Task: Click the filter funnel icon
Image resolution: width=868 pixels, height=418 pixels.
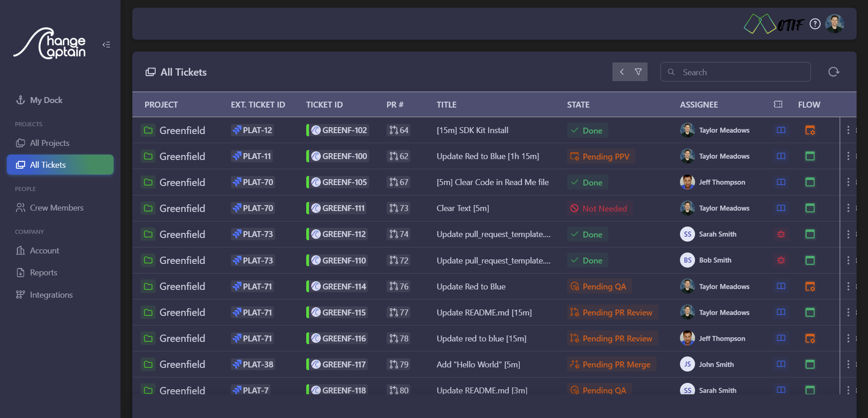Action: pos(638,72)
